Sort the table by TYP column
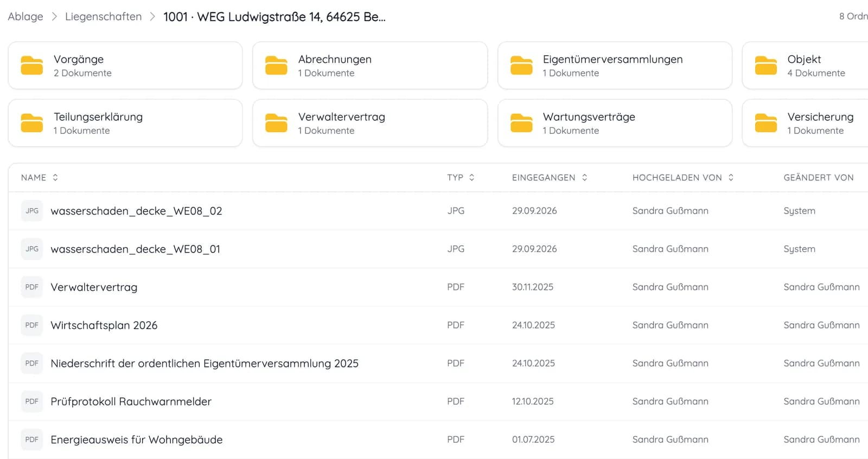The image size is (868, 459). pos(461,178)
